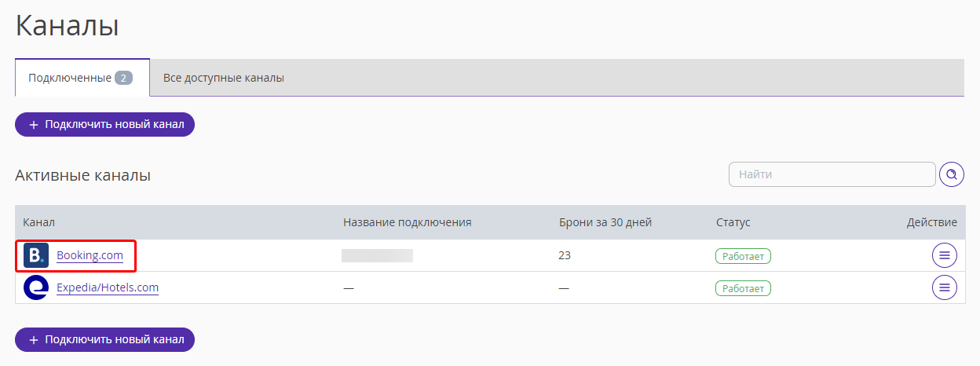Viewport: 980px width, 366px height.
Task: Open the Booking.com channel link
Action: click(x=90, y=255)
